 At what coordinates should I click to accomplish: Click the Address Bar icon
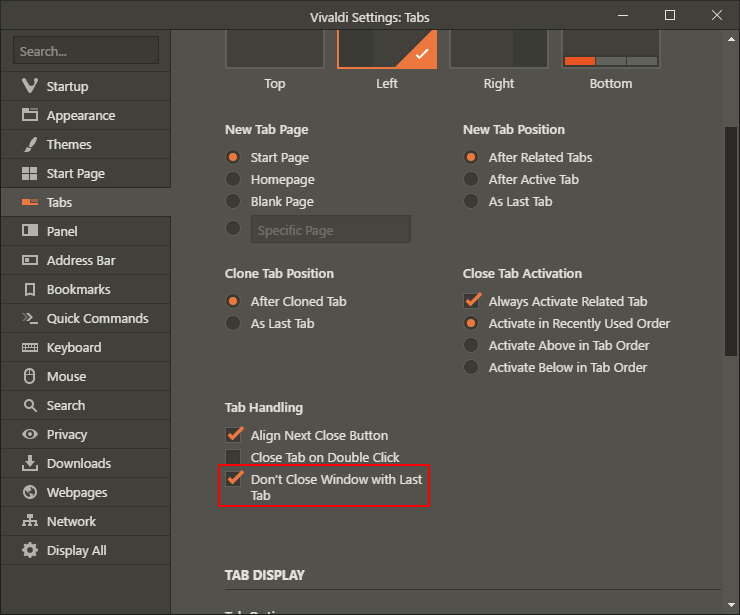pyautogui.click(x=30, y=260)
